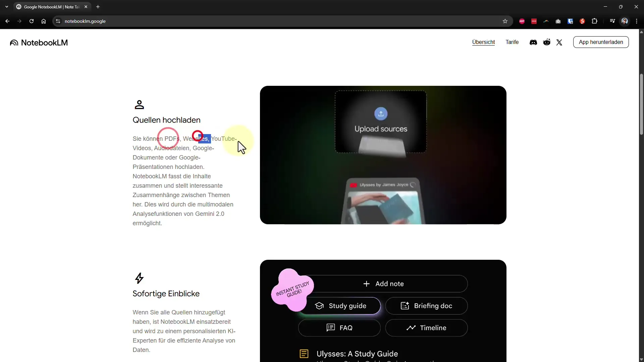Open the tab search dropdown arrow

pos(7,7)
